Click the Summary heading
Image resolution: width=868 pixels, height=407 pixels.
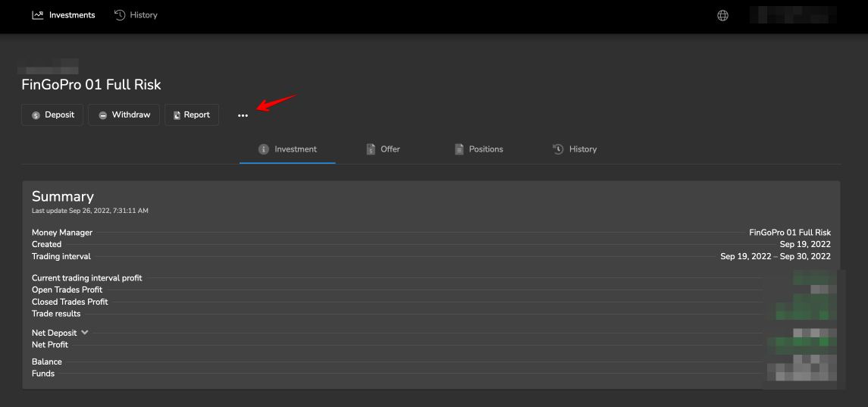[63, 196]
